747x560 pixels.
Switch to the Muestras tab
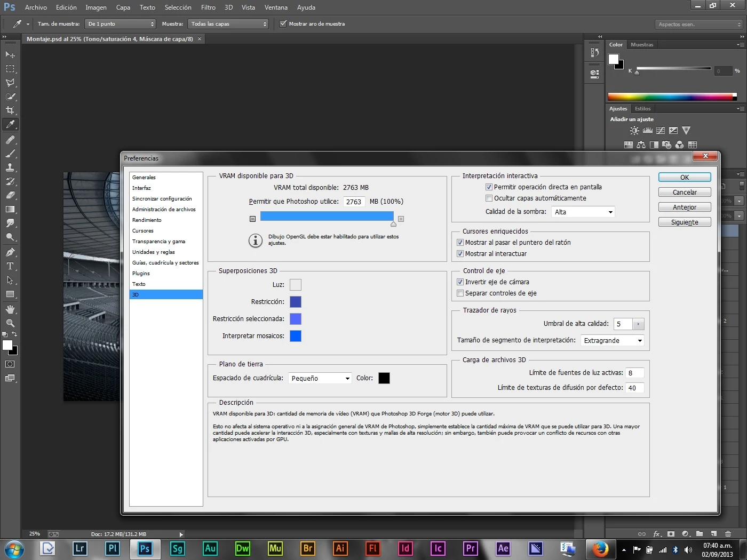642,45
